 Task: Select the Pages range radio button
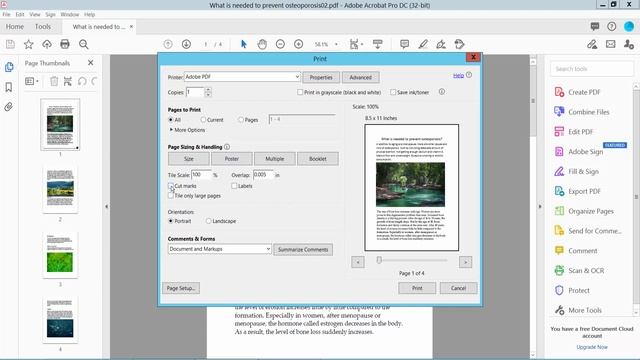tap(241, 120)
